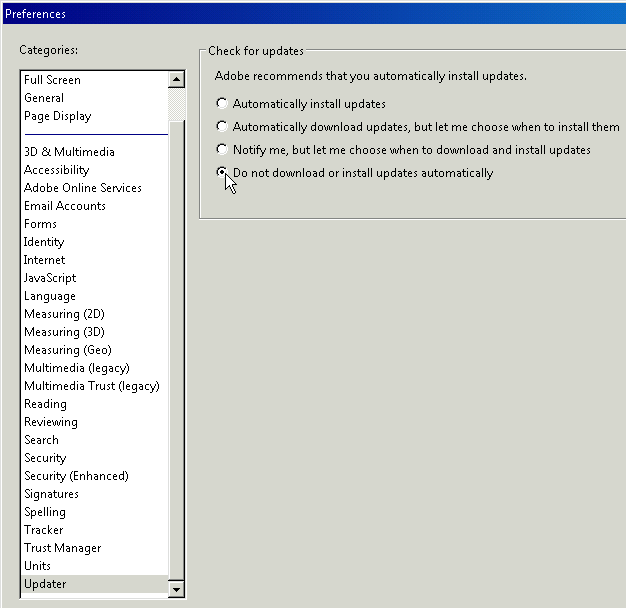Click the Preferences window title bar

(314, 14)
